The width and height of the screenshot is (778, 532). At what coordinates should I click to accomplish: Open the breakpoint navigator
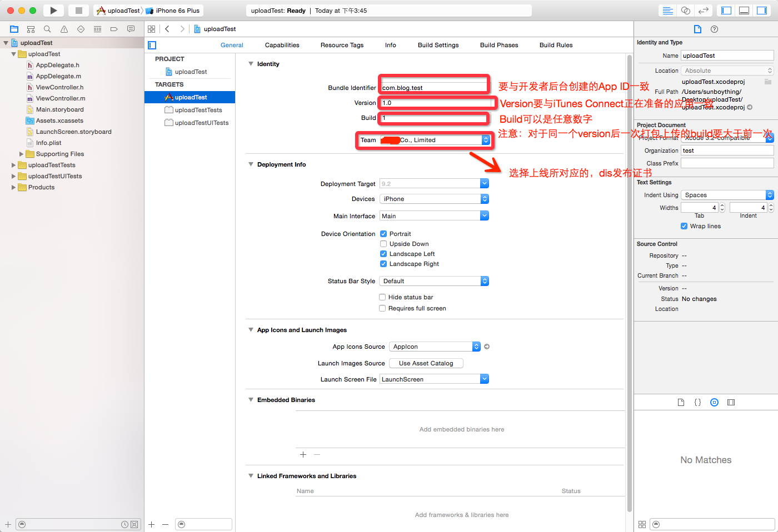click(x=114, y=29)
